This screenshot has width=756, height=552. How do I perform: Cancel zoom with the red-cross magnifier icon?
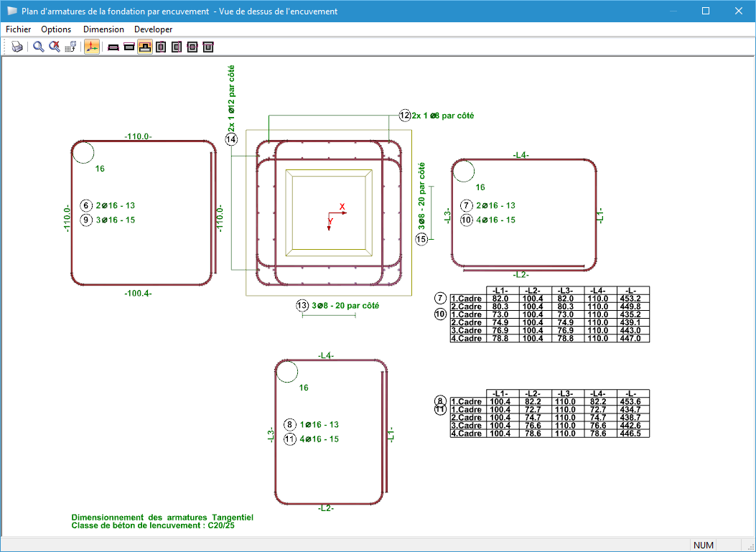click(55, 46)
